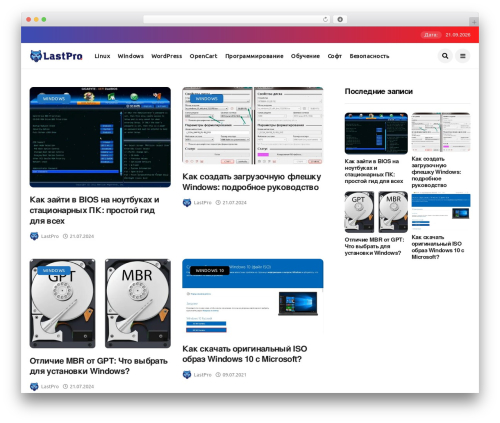500x423 pixels.
Task: Open GPT MBR hard drives main thumbnail
Action: click(100, 304)
